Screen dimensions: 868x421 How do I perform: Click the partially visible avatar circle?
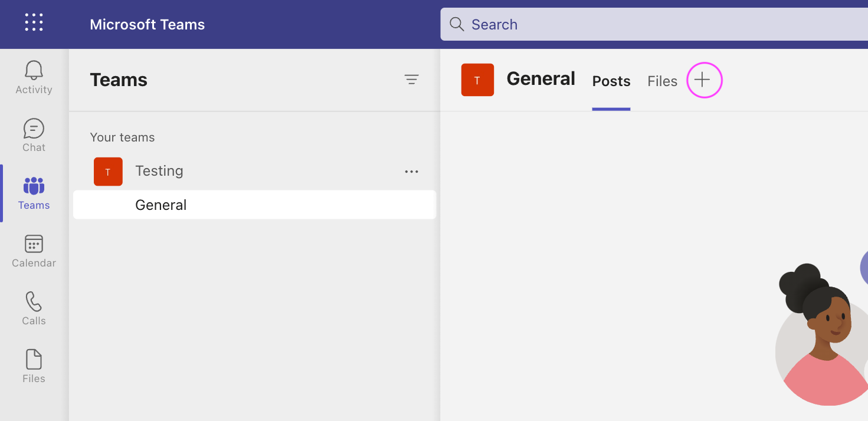(864, 268)
